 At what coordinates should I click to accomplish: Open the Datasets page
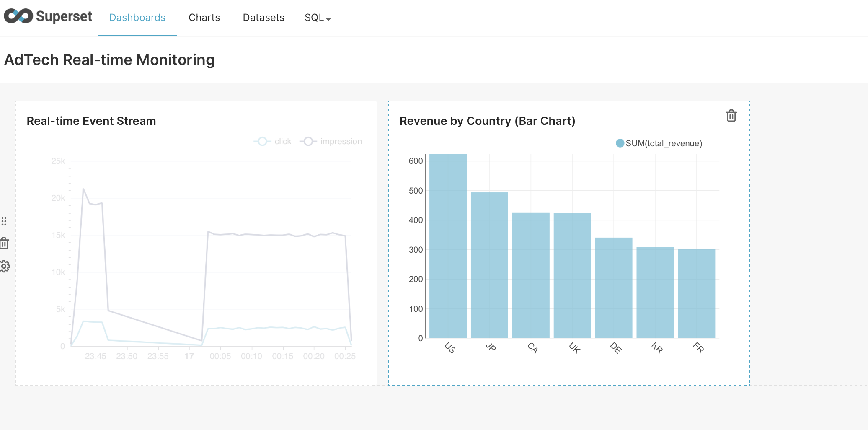coord(263,18)
